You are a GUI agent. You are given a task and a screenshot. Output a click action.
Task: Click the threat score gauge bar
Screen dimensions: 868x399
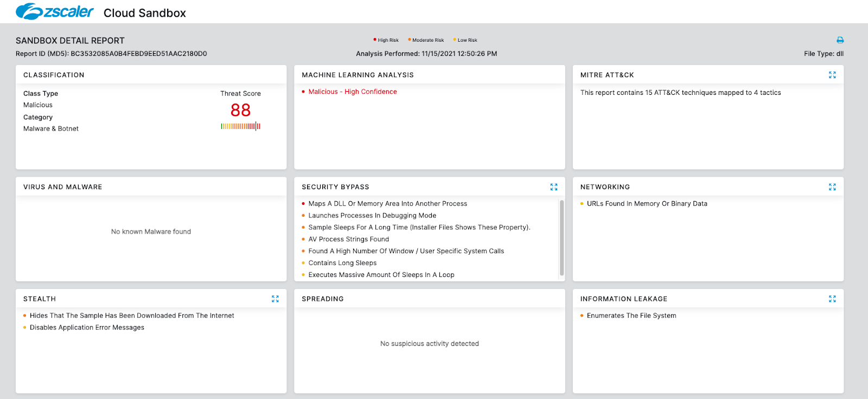pyautogui.click(x=240, y=126)
